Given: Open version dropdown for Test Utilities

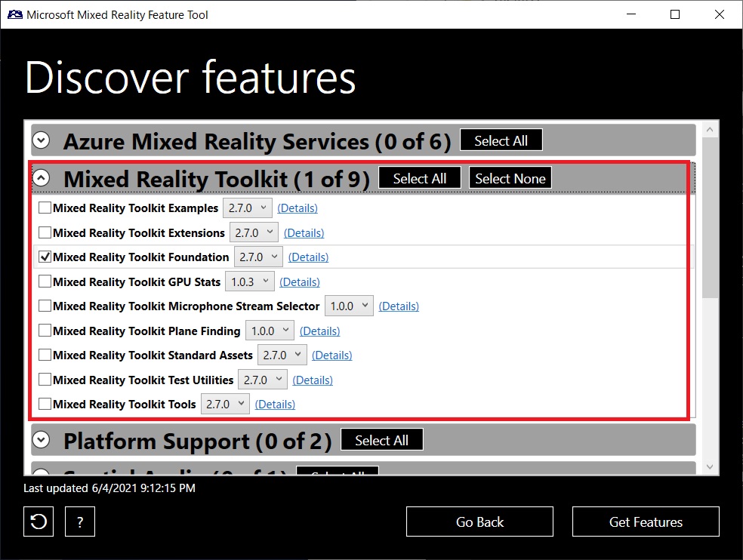Looking at the screenshot, I should [x=263, y=380].
